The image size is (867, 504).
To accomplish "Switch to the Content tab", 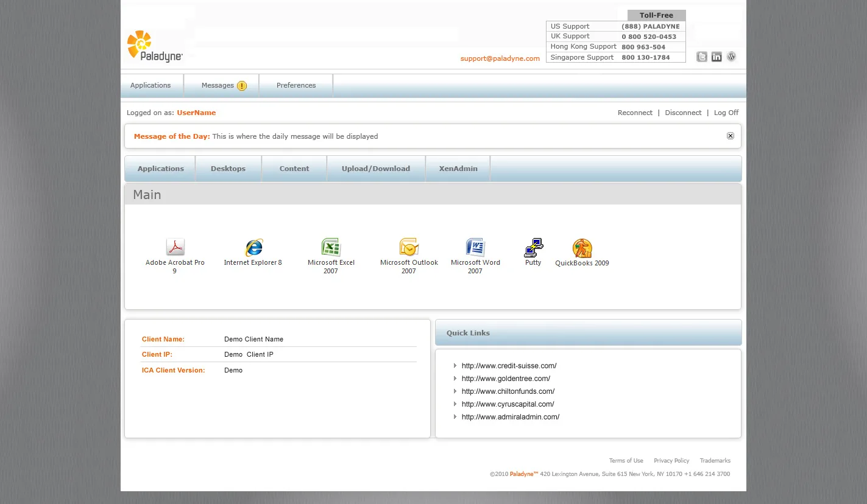I will point(294,169).
